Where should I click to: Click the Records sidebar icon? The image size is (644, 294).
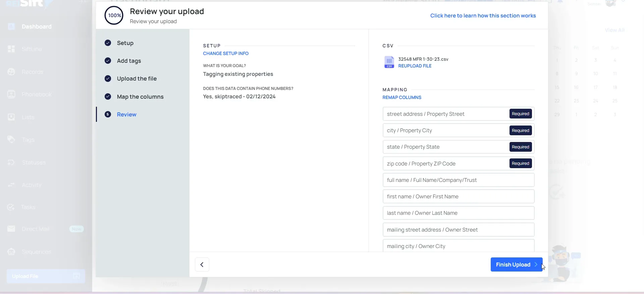(x=11, y=72)
